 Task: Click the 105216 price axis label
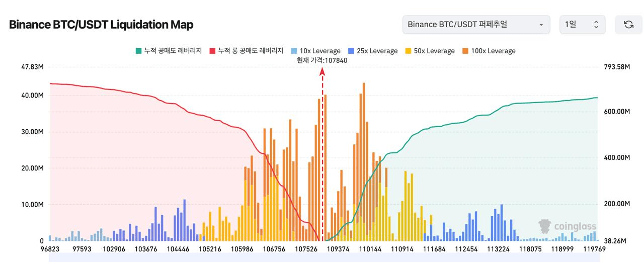coord(210,249)
